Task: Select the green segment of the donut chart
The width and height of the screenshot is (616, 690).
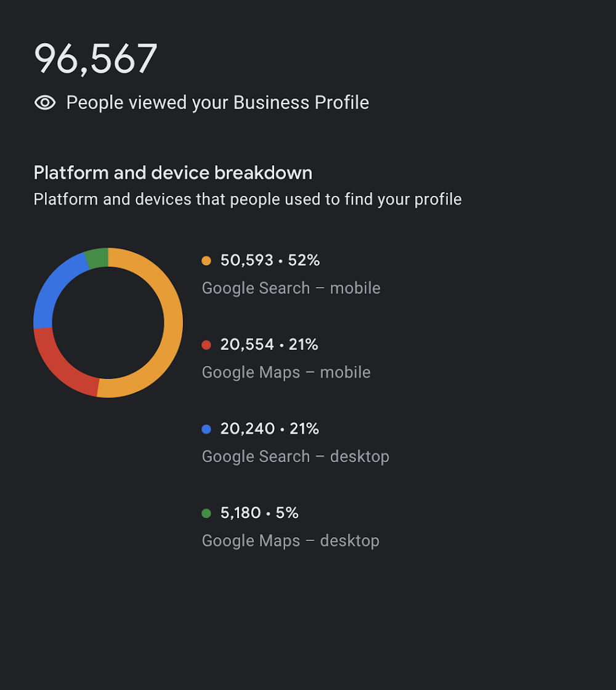Action: click(x=97, y=258)
